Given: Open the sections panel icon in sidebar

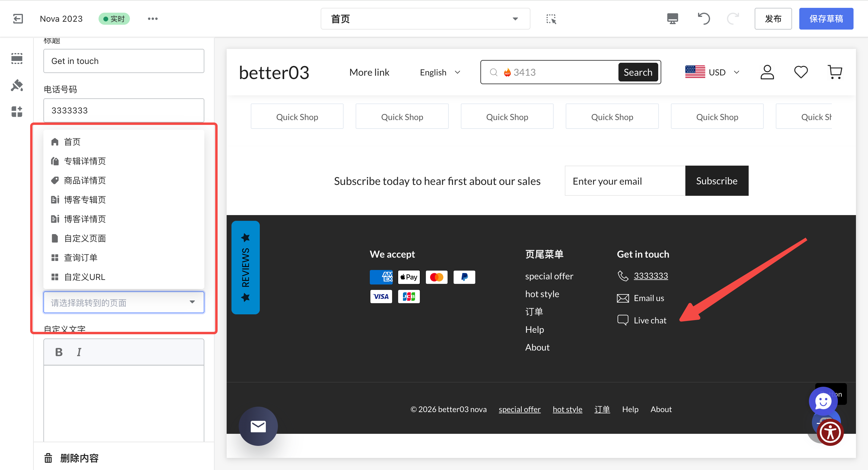Looking at the screenshot, I should point(17,58).
